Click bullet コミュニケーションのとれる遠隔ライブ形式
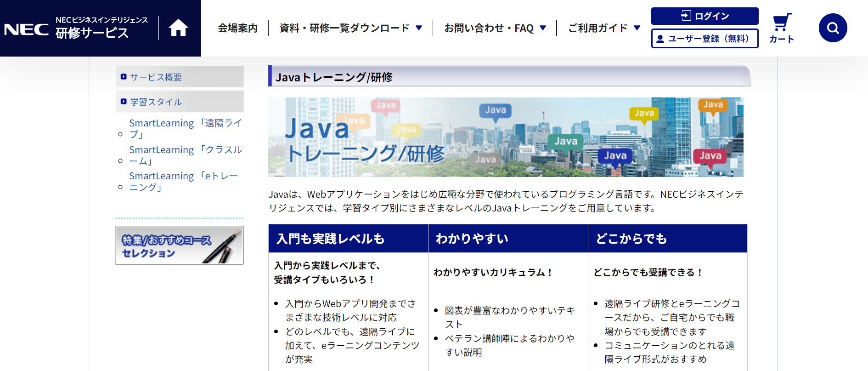Viewport: 868px width, 371px height. click(x=669, y=352)
